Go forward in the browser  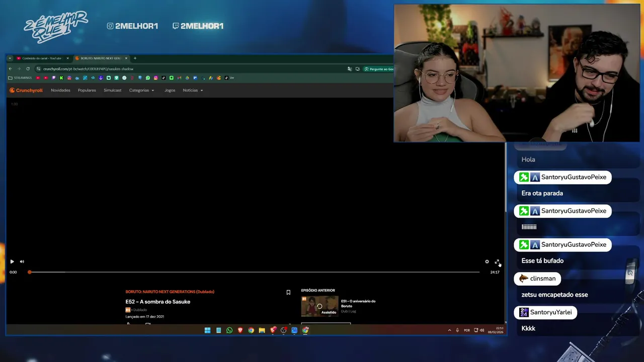pyautogui.click(x=19, y=69)
